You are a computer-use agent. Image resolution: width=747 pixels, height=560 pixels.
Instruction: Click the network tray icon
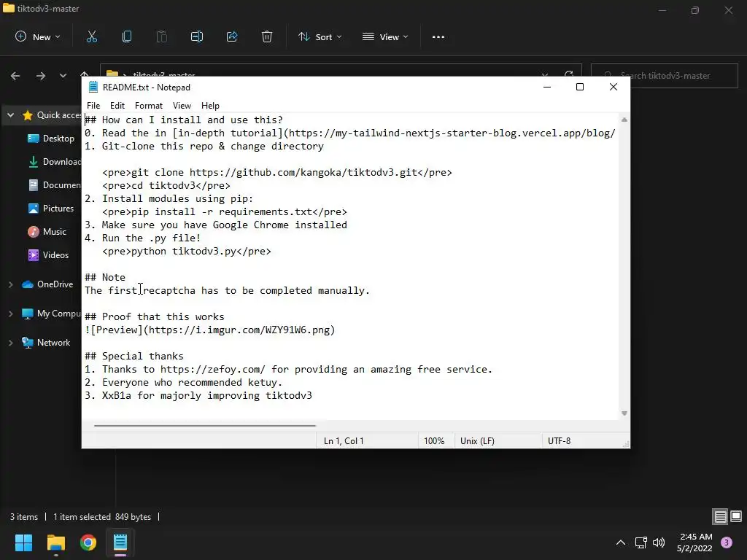(640, 542)
